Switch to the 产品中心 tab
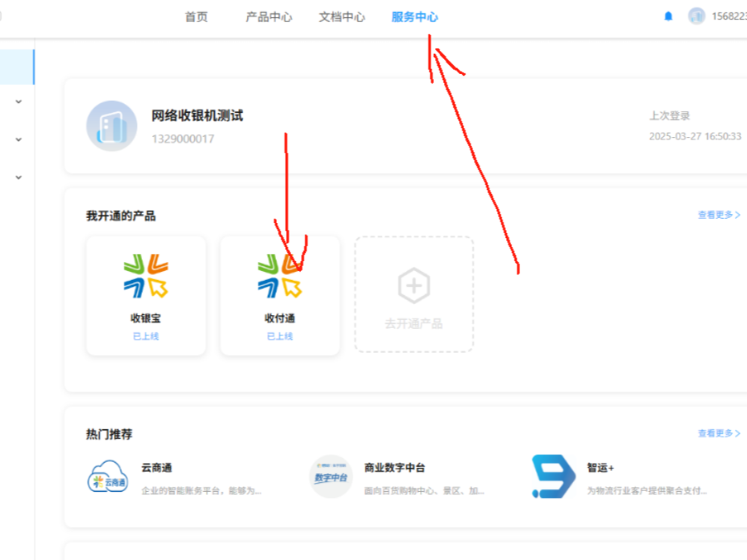747x560 pixels. (269, 17)
